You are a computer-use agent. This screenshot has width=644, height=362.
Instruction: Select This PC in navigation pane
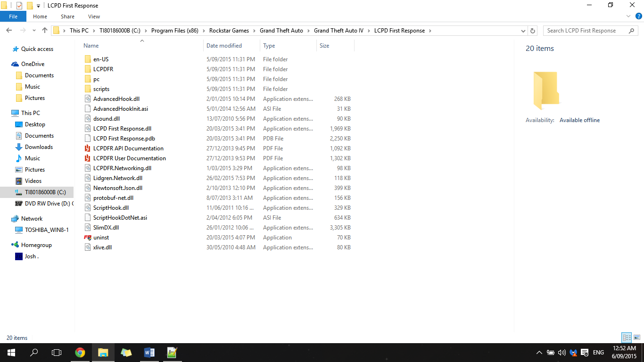coord(31,113)
